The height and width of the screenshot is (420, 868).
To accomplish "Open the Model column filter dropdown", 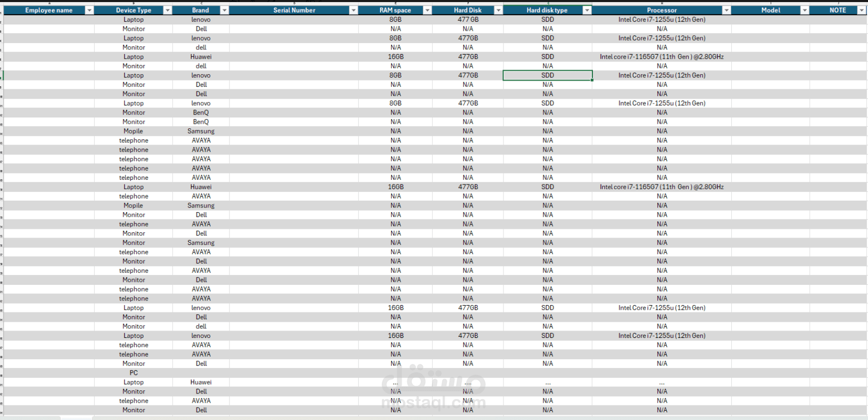I will 805,10.
